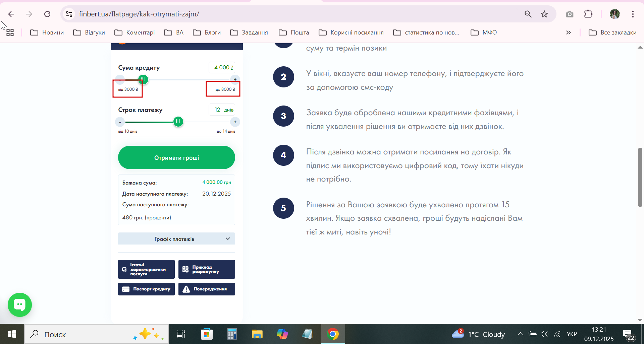The height and width of the screenshot is (344, 644).
Task: Open the clock showing 13:21
Action: [599, 334]
